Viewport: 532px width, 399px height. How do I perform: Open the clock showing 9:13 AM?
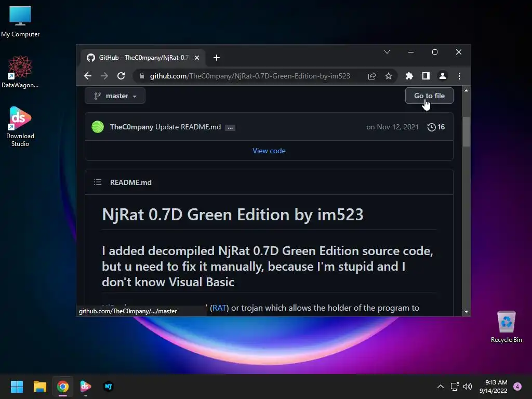coord(494,387)
